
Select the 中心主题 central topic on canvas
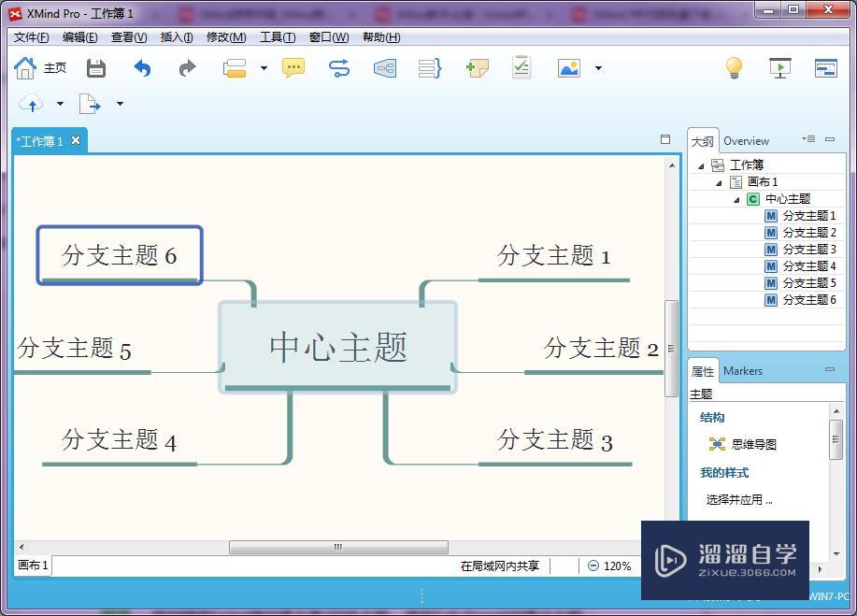tap(337, 347)
